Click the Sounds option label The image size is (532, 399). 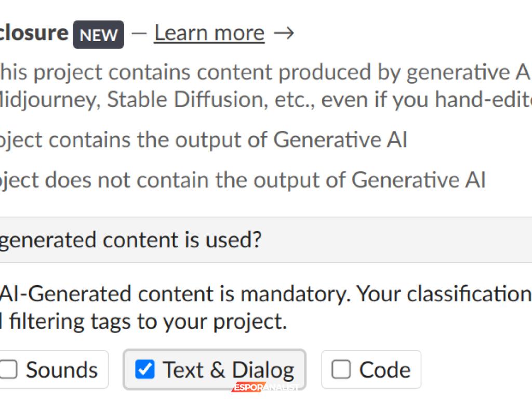[x=61, y=370]
